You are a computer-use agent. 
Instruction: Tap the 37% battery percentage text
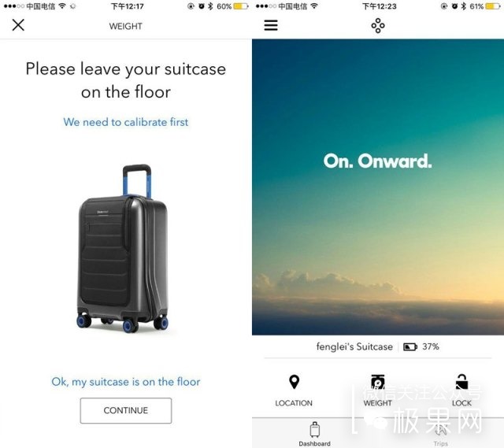click(431, 346)
